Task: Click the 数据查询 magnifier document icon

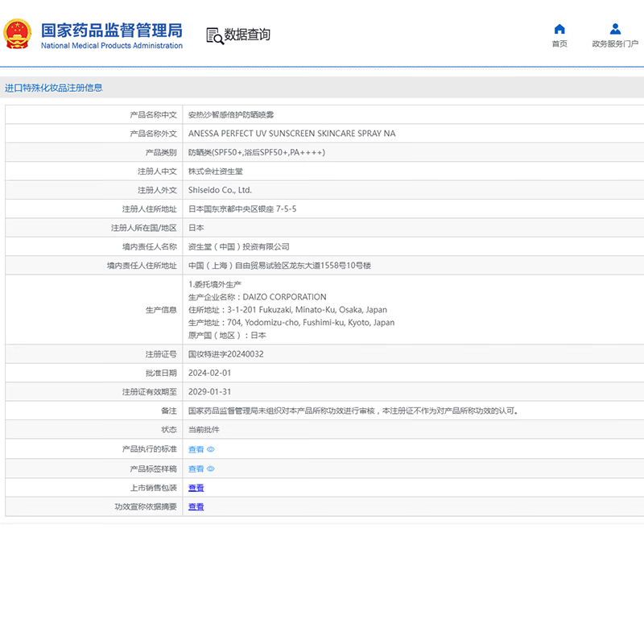Action: pos(214,35)
